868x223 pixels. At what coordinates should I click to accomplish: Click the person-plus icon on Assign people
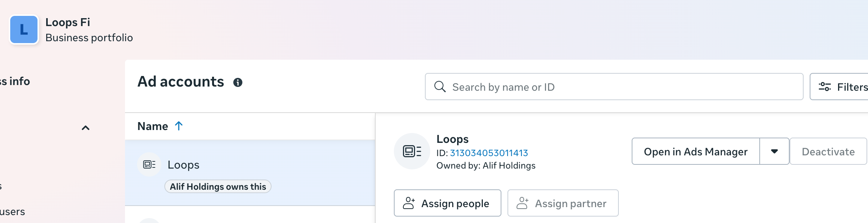(x=409, y=203)
